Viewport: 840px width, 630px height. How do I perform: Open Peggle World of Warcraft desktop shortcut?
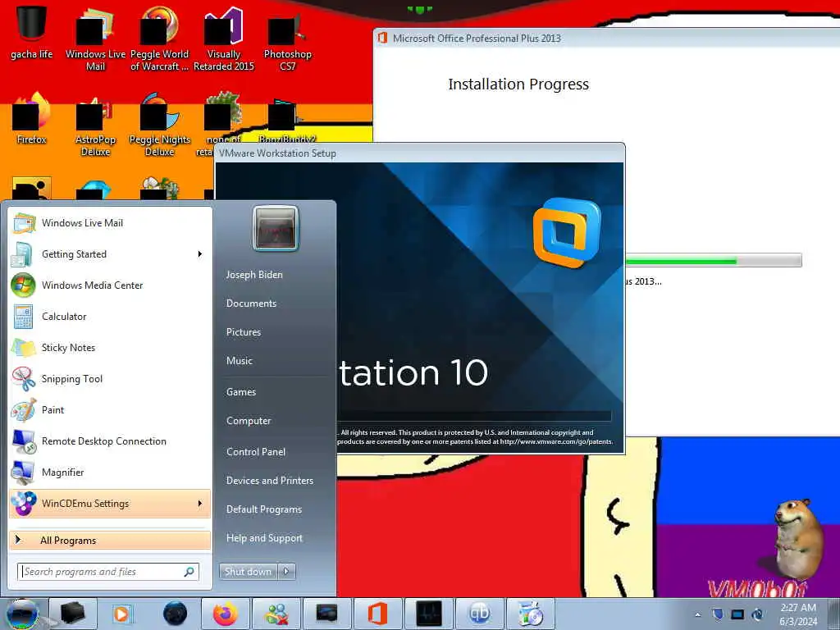(x=160, y=39)
